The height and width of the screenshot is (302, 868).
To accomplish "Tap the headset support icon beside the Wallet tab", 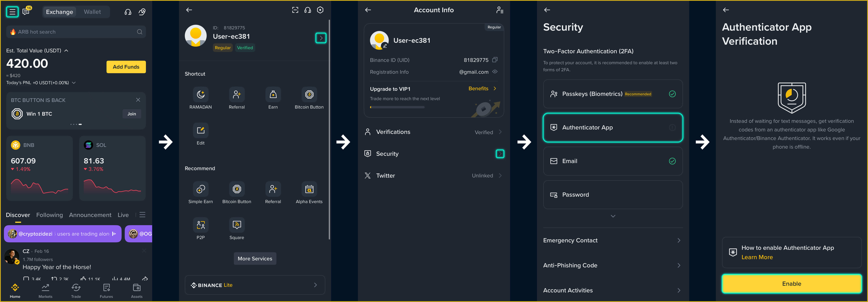I will pos(128,12).
